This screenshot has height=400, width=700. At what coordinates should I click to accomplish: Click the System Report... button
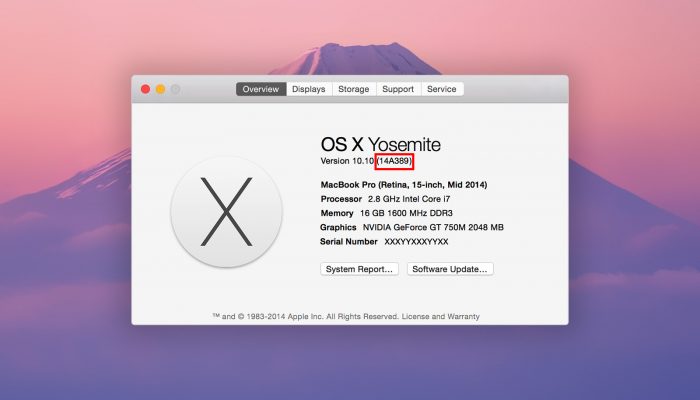pyautogui.click(x=359, y=269)
